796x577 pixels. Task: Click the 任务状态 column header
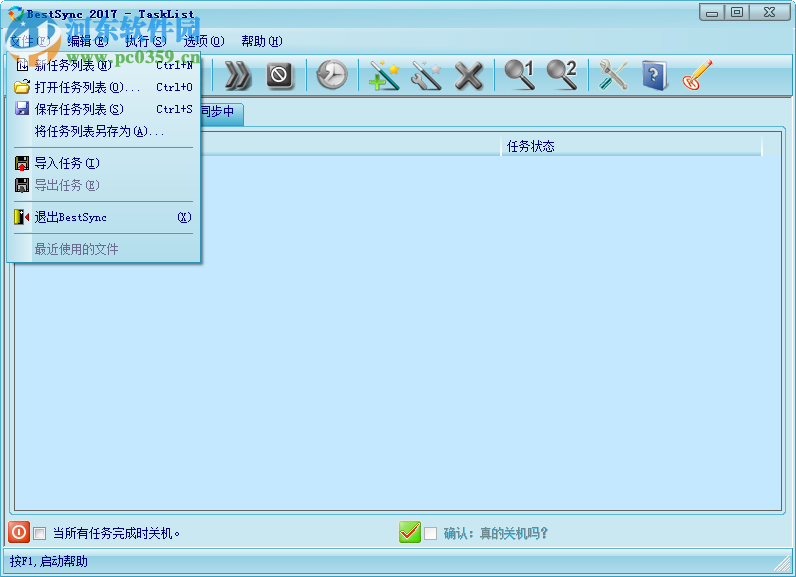click(x=631, y=146)
